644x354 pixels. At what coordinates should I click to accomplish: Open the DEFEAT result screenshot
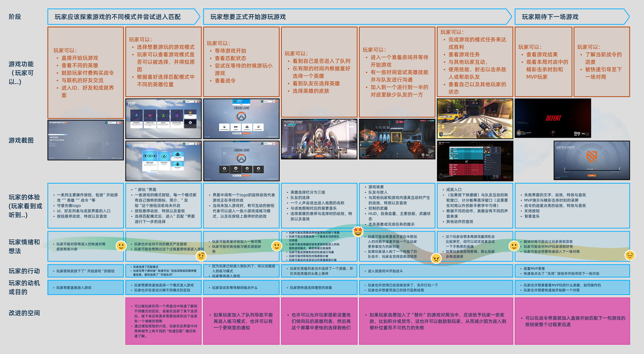click(x=553, y=118)
